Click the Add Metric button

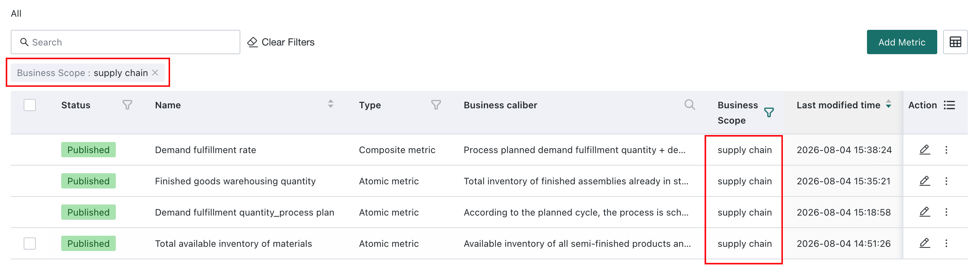(902, 42)
